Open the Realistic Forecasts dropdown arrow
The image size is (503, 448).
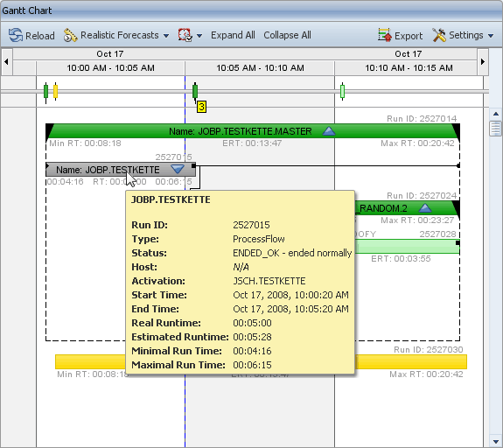click(x=166, y=36)
